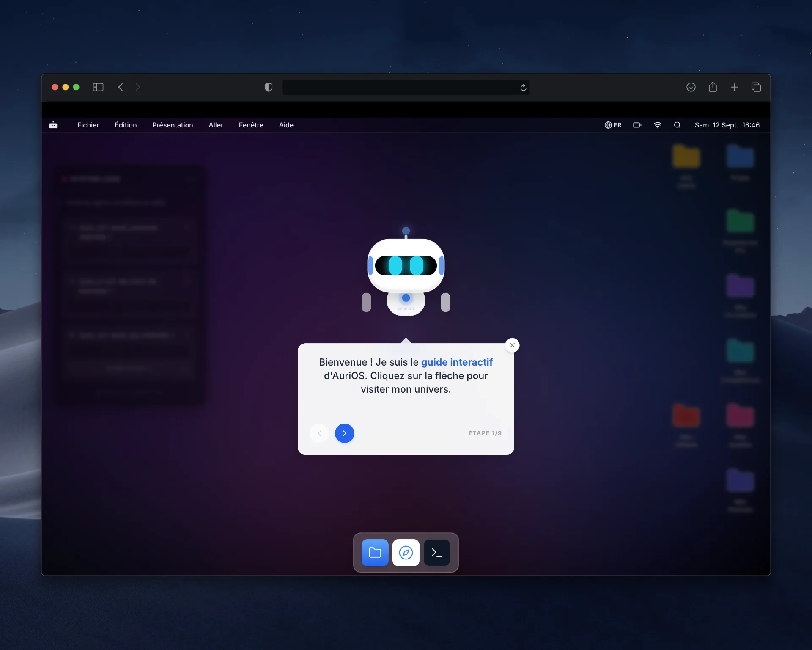Click the share icon in browser toolbar
This screenshot has width=812, height=650.
click(x=713, y=87)
